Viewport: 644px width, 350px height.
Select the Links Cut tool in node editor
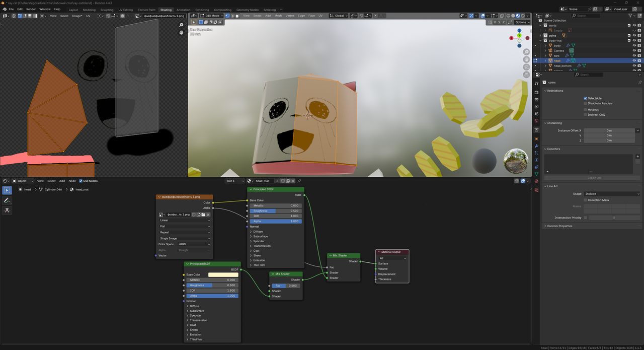tap(7, 210)
